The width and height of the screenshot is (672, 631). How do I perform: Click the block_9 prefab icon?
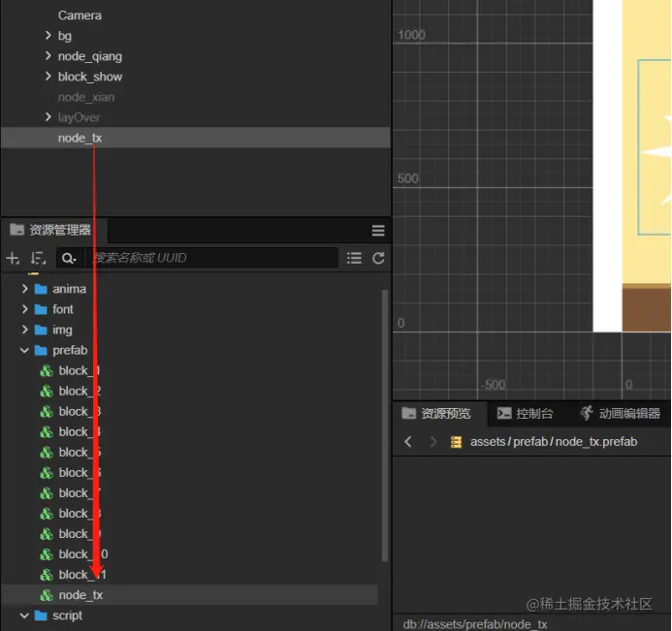(47, 534)
